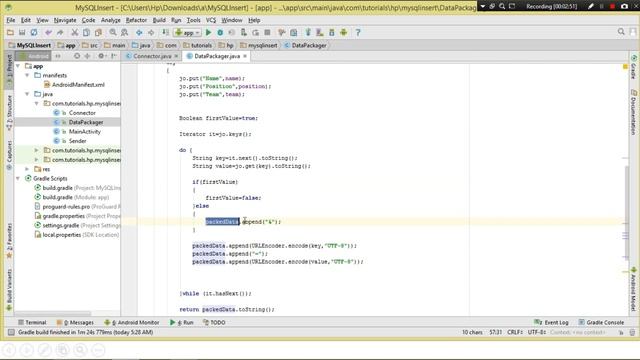
Task: Click the Paste toolbar icon
Action: pyautogui.click(x=98, y=32)
